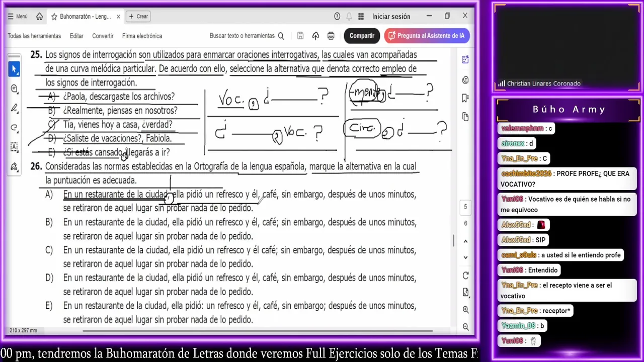
Task: Close the Buhomaratón document tab
Action: (118, 17)
